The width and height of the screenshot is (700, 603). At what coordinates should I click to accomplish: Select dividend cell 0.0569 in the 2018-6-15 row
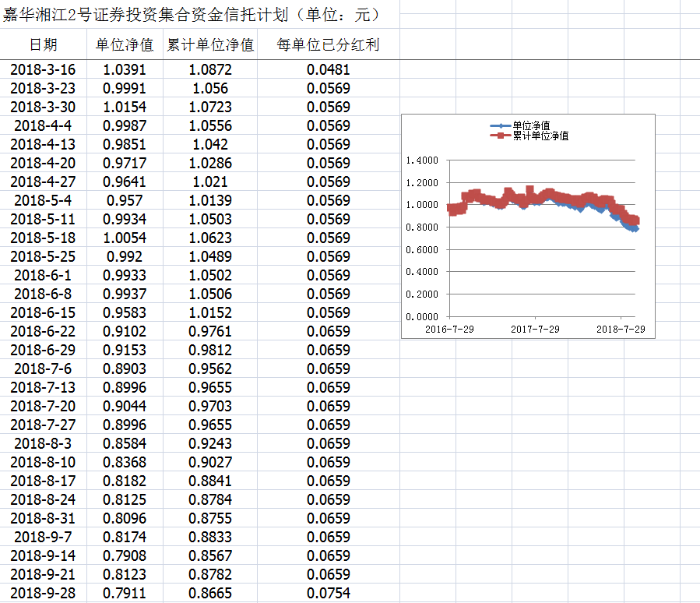click(329, 313)
